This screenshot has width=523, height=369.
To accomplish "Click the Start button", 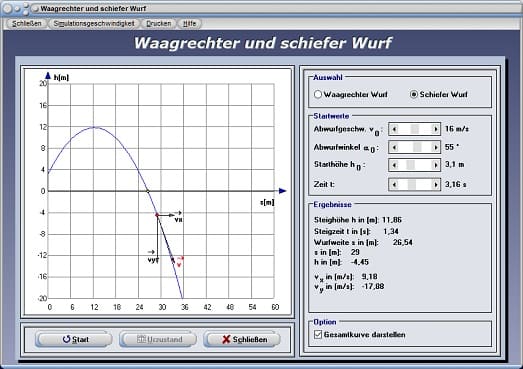I will coord(73,339).
